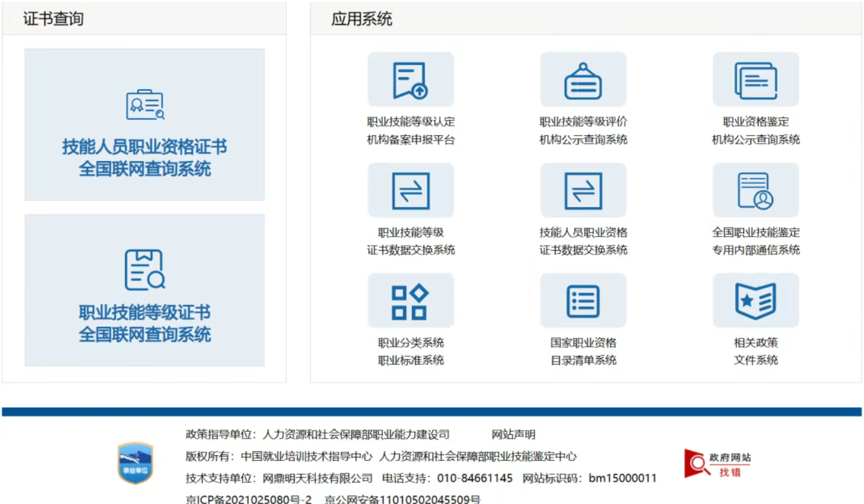Click the 政府网站找错 logo
Viewport: 864px width, 504px height.
tap(718, 463)
